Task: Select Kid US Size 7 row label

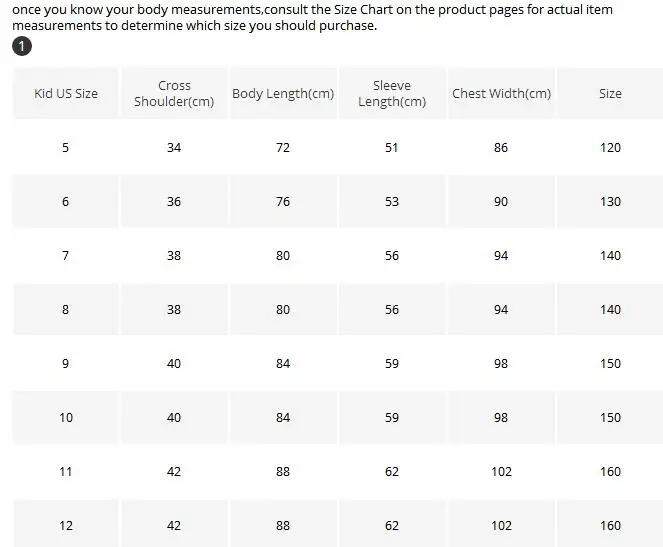Action: tap(66, 255)
